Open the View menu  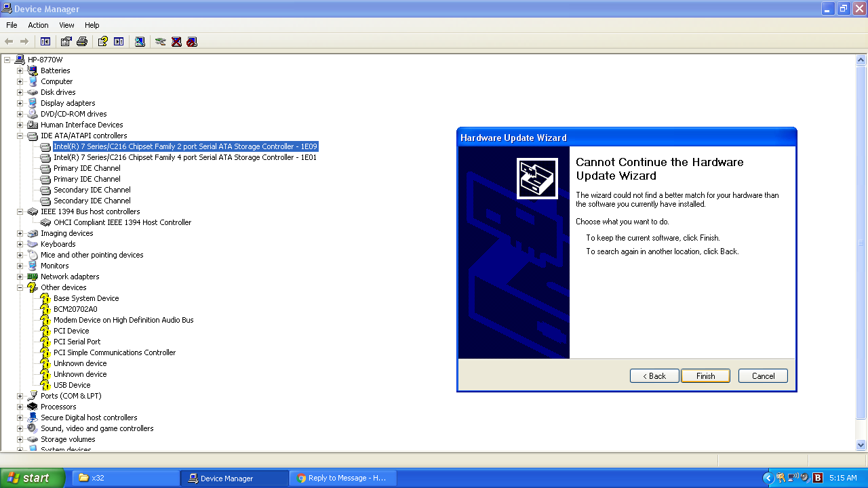(x=66, y=25)
